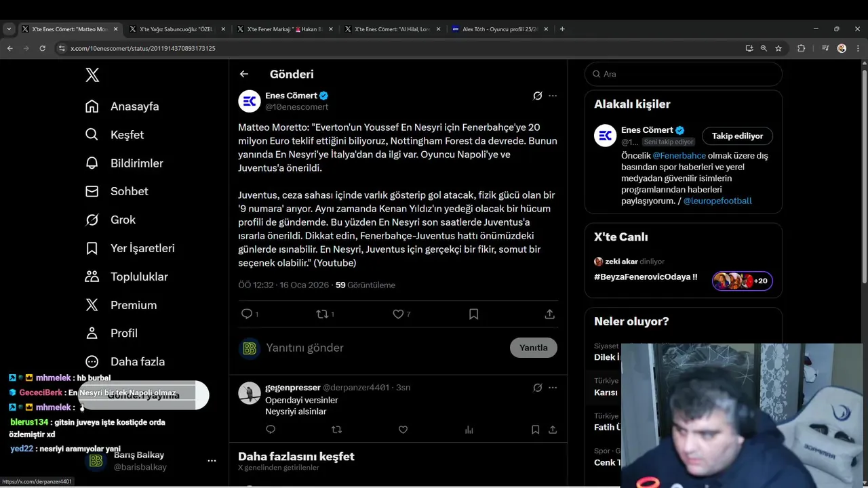
Task: Click the page vertical scrollbar
Action: tap(864, 176)
